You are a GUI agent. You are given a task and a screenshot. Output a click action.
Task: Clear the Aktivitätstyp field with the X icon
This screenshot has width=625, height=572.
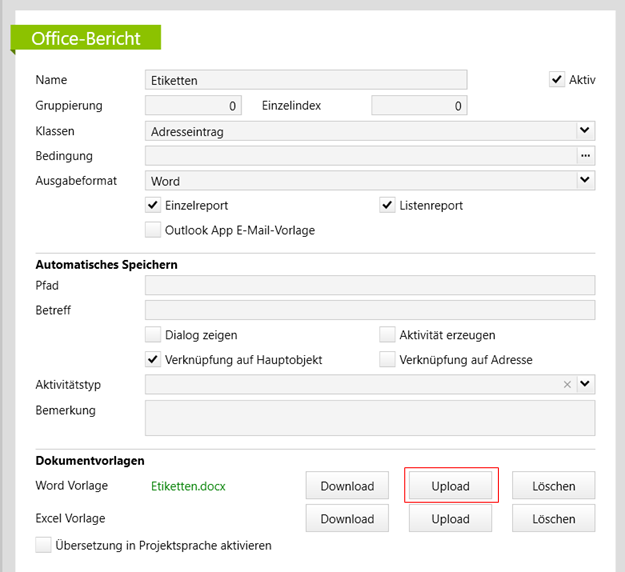(567, 384)
